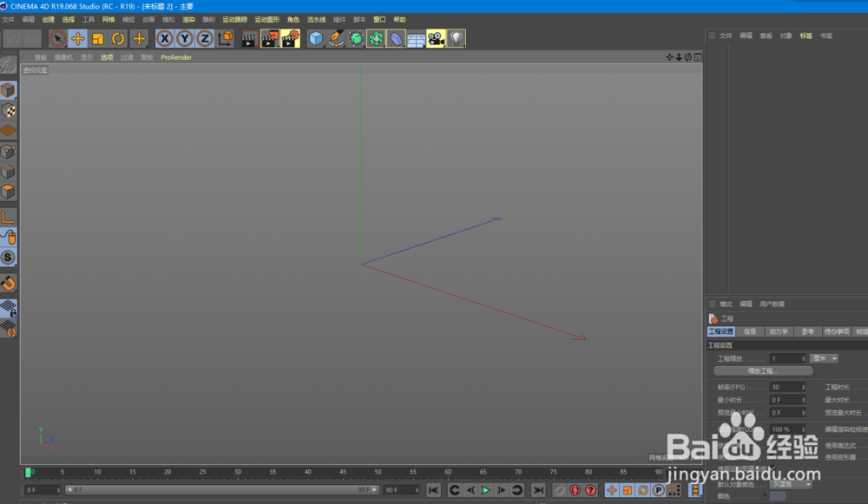Image resolution: width=868 pixels, height=504 pixels.
Task: Toggle the Z axis lock
Action: tap(202, 38)
